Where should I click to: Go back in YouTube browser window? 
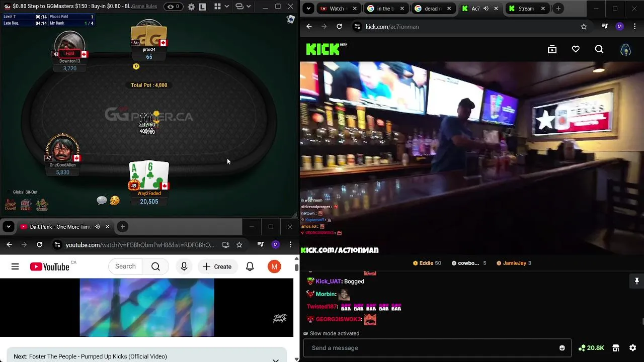9,245
